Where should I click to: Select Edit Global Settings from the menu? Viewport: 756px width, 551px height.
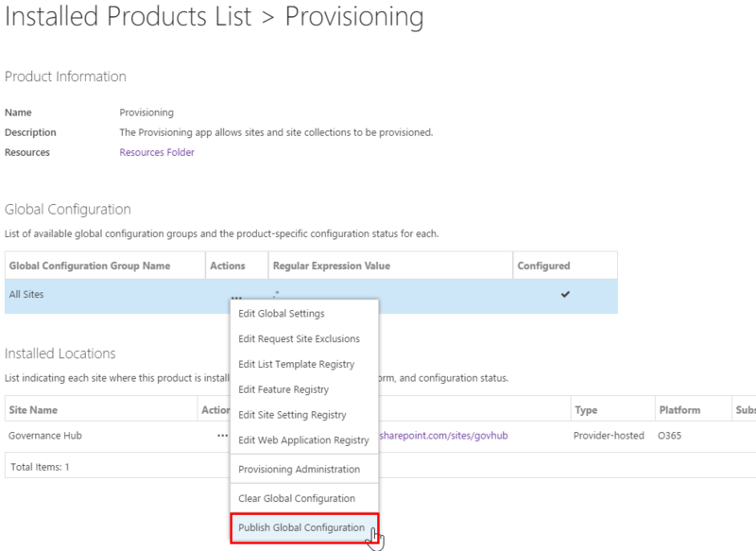pos(282,314)
